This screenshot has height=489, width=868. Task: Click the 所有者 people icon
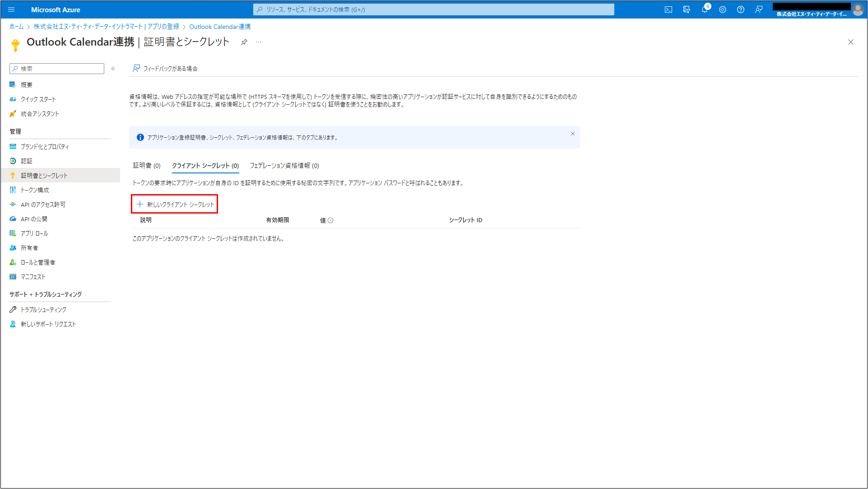click(x=13, y=247)
